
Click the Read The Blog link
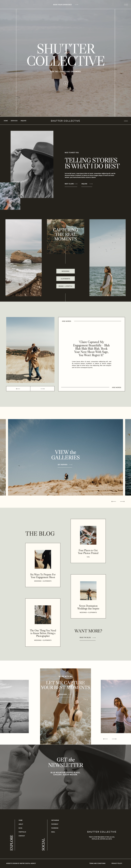(x=85, y=638)
